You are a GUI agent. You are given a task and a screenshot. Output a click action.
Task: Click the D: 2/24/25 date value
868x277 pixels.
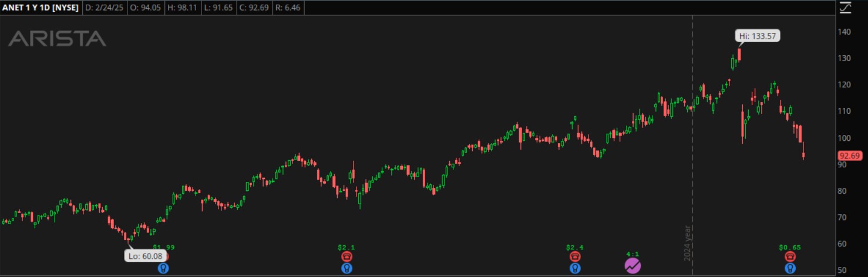105,8
